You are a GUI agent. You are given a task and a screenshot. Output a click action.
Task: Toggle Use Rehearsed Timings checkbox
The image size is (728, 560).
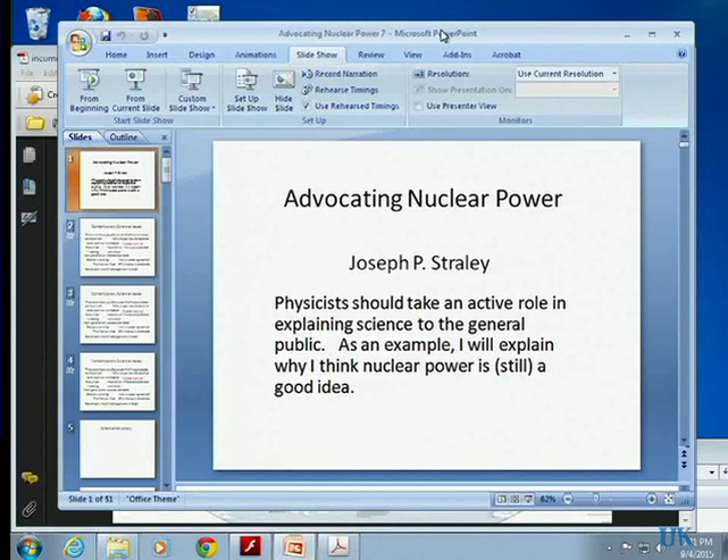tap(306, 106)
